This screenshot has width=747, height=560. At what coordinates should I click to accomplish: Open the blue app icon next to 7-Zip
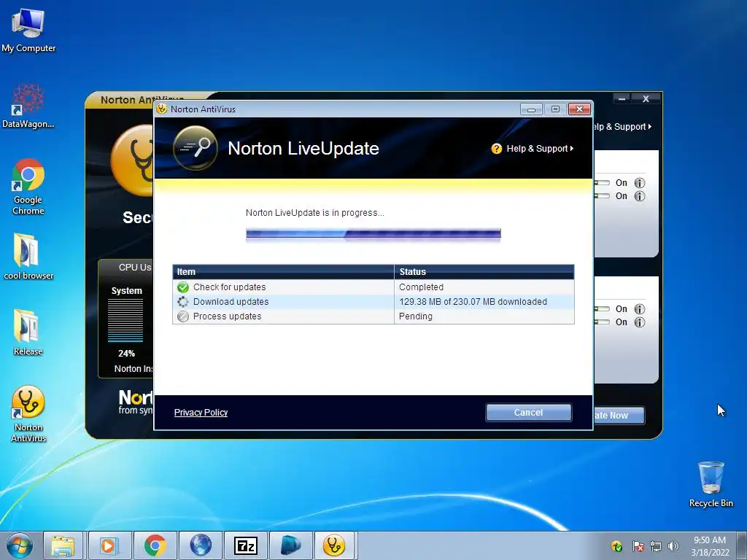click(290, 545)
